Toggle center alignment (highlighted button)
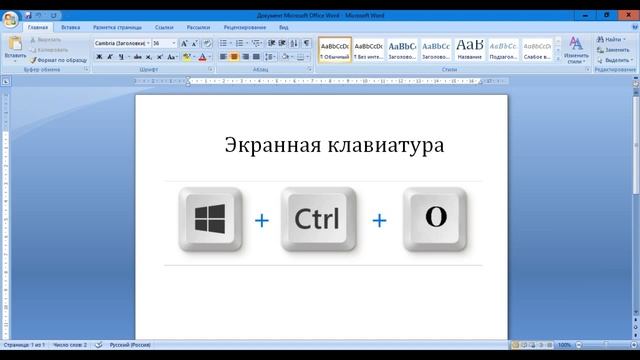This screenshot has width=640, height=360. tap(234, 57)
